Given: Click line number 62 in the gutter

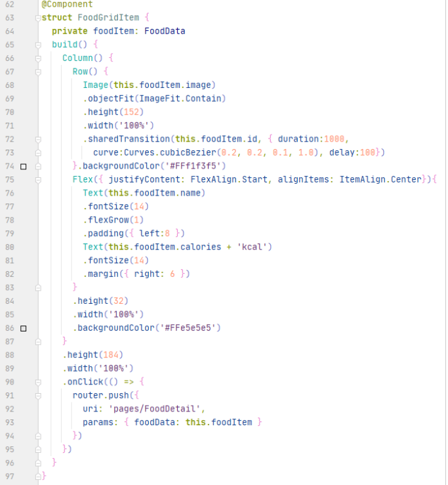Looking at the screenshot, I should coord(10,4).
